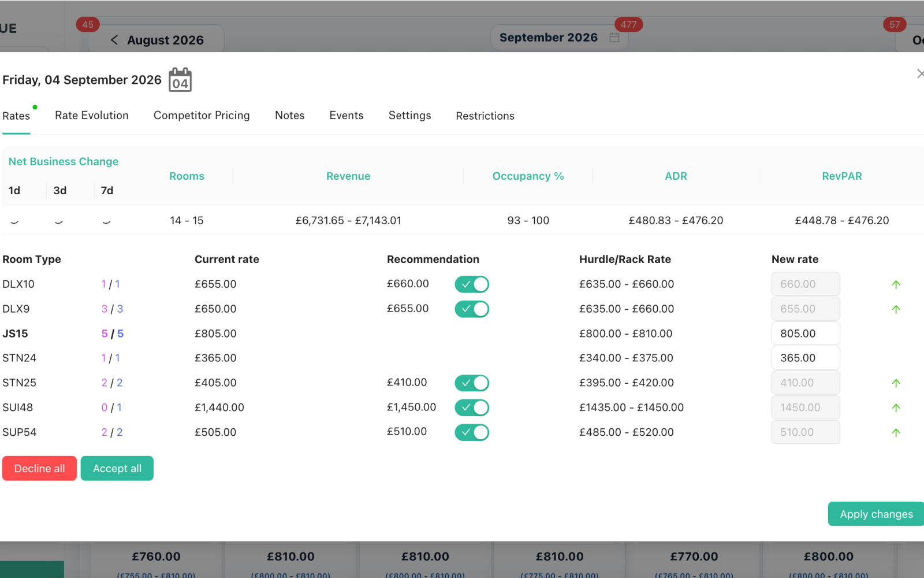924x578 pixels.
Task: Click the green up arrow for DLX9
Action: (x=896, y=309)
